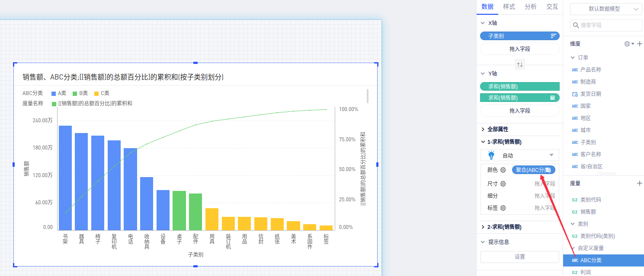Click plus icon to add measure

pyautogui.click(x=640, y=184)
